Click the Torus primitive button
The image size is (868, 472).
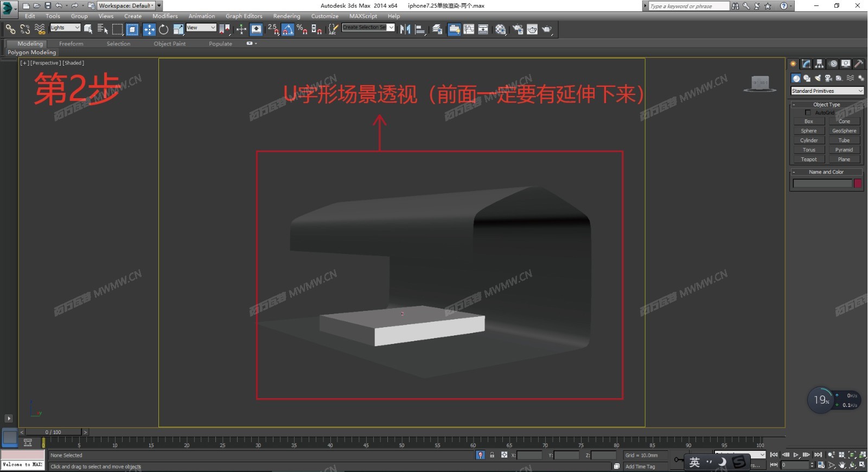(x=809, y=150)
